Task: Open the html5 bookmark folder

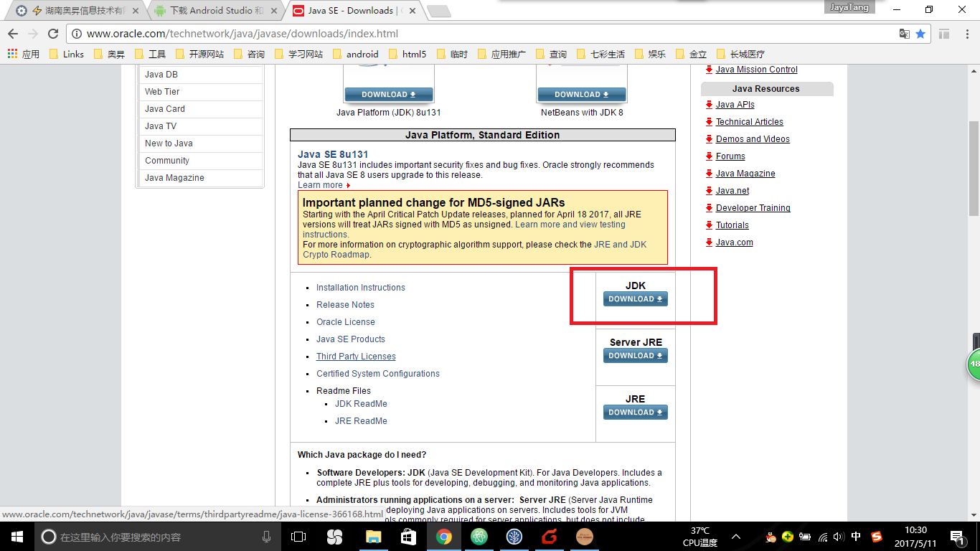Action: (x=407, y=54)
